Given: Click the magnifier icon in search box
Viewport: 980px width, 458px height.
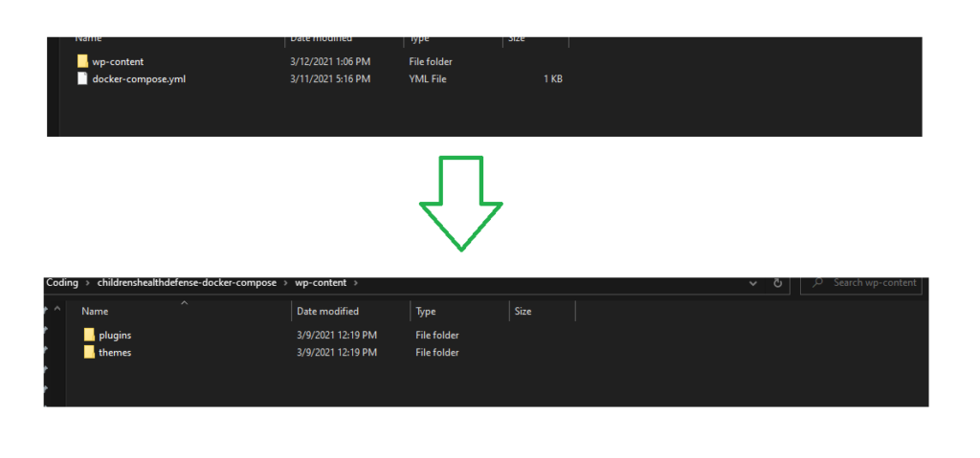Looking at the screenshot, I should (x=818, y=283).
